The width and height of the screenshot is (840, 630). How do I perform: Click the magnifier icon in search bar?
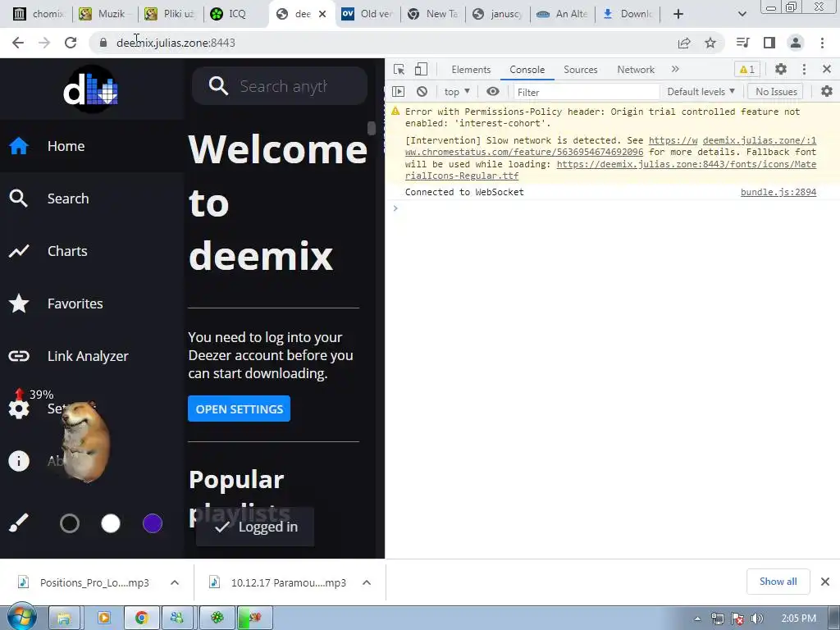point(218,85)
